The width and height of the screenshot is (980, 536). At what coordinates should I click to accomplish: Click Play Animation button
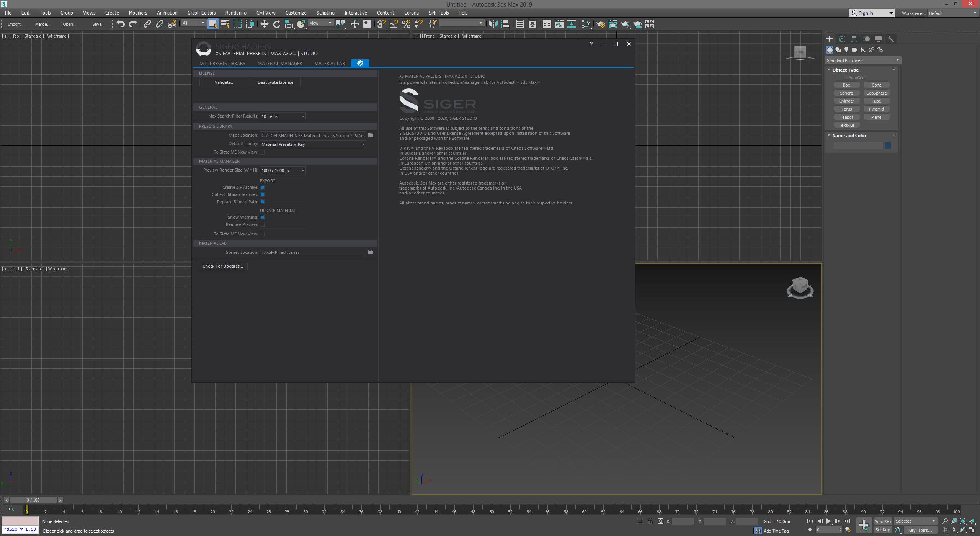(828, 521)
